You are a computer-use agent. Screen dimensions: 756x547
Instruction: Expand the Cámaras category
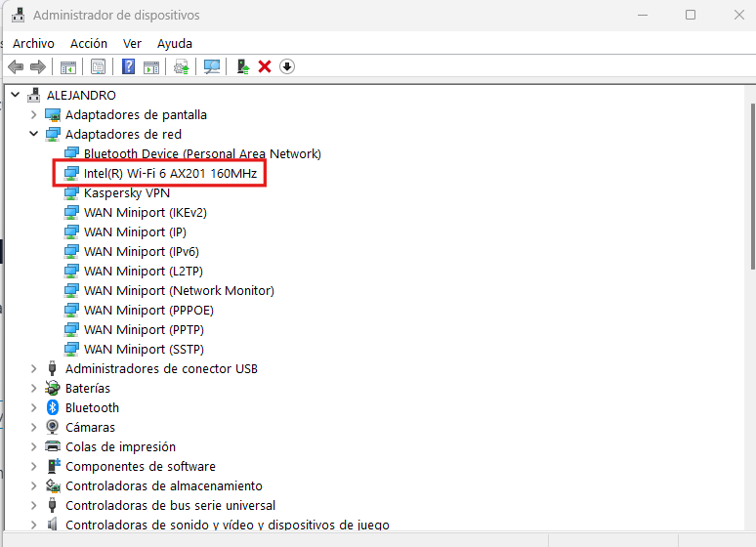[x=34, y=427]
